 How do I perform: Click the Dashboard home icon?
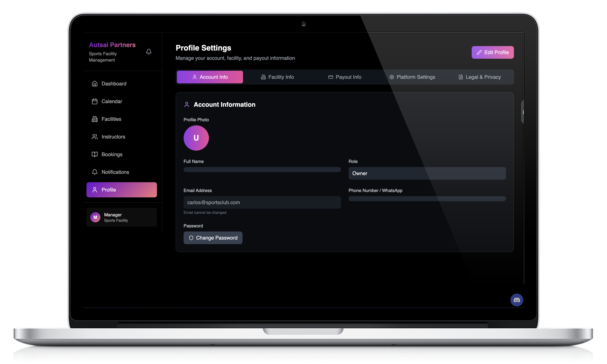[x=95, y=84]
